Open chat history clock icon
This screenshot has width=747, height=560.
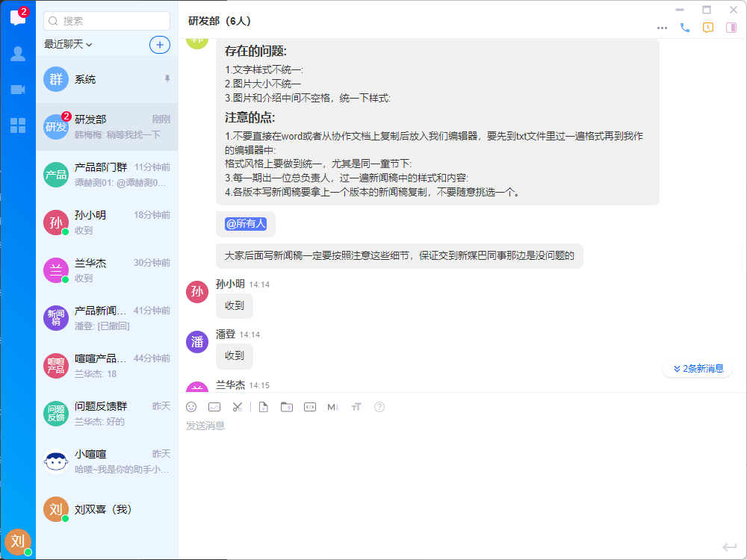(708, 28)
